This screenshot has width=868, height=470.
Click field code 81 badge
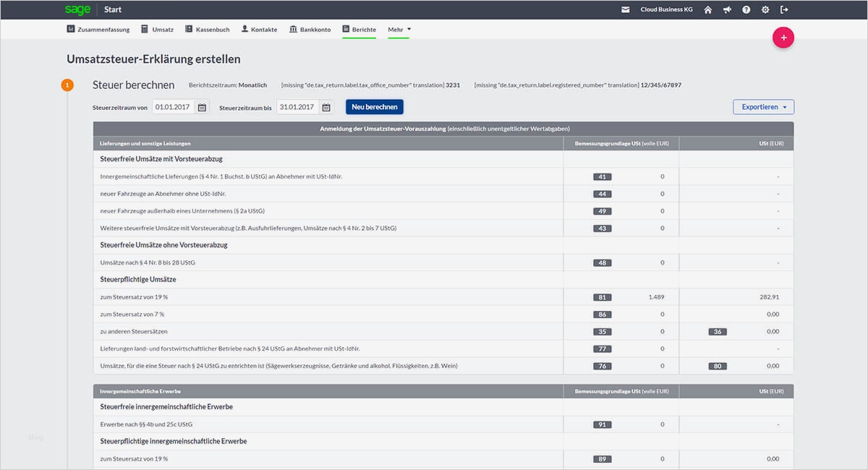[x=603, y=297]
